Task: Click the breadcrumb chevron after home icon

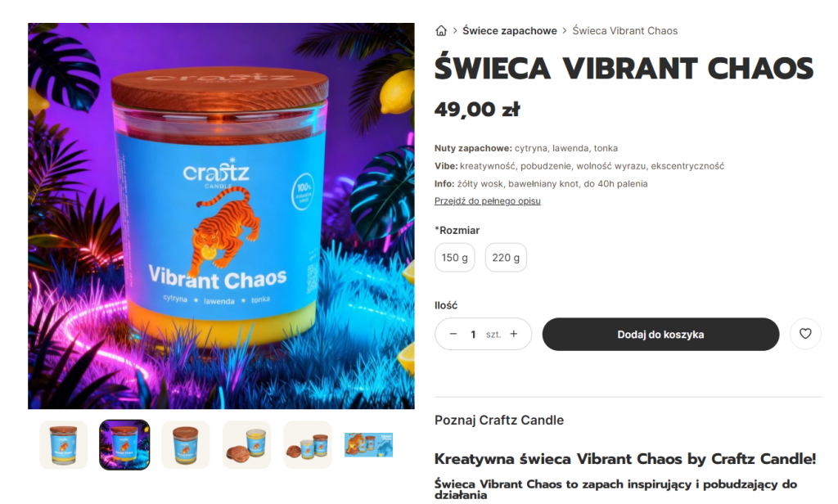Action: [455, 31]
